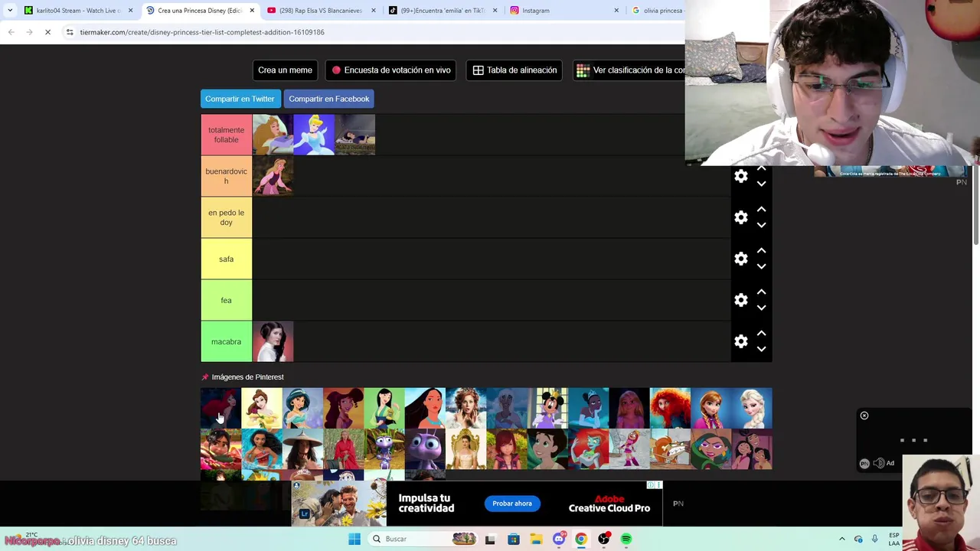Select the yellow safa tier label
This screenshot has height=551, width=980.
point(226,259)
